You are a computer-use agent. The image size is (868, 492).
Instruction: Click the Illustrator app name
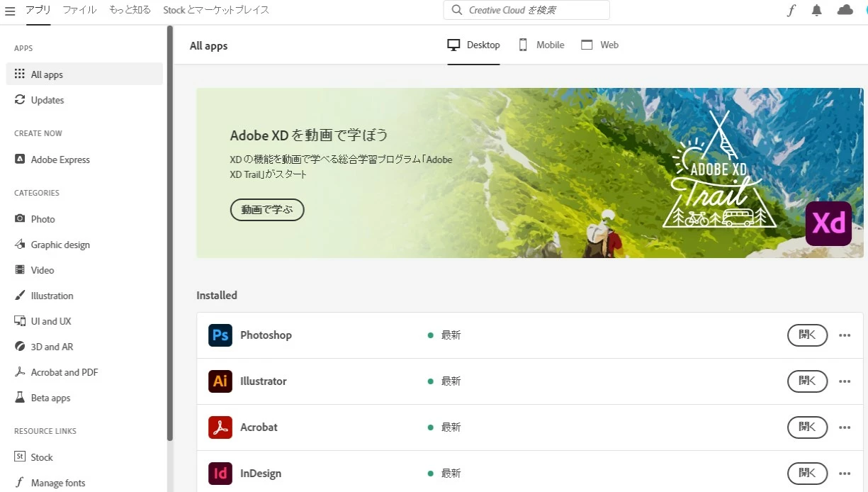pos(264,381)
